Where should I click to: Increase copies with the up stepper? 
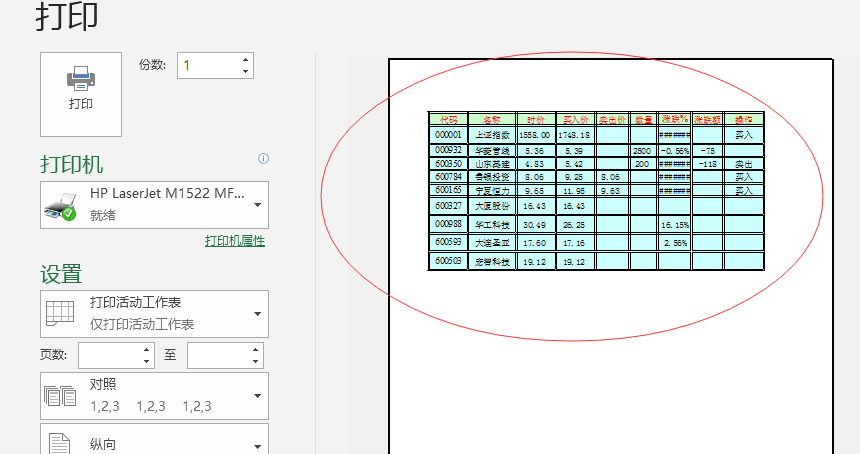pyautogui.click(x=246, y=60)
